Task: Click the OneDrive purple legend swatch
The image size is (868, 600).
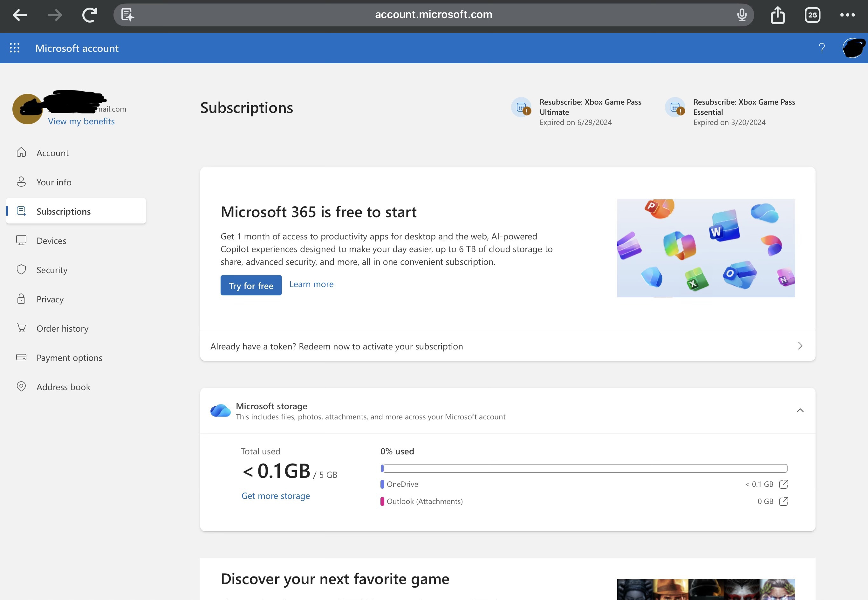Action: pos(382,484)
